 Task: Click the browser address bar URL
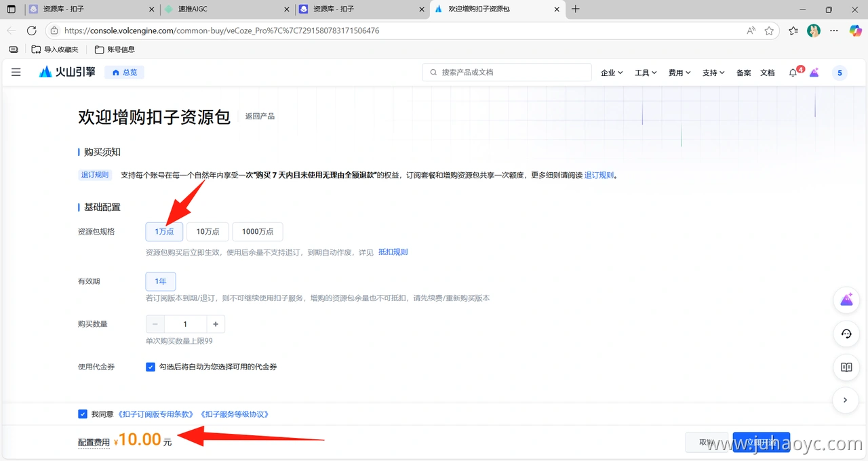click(222, 31)
